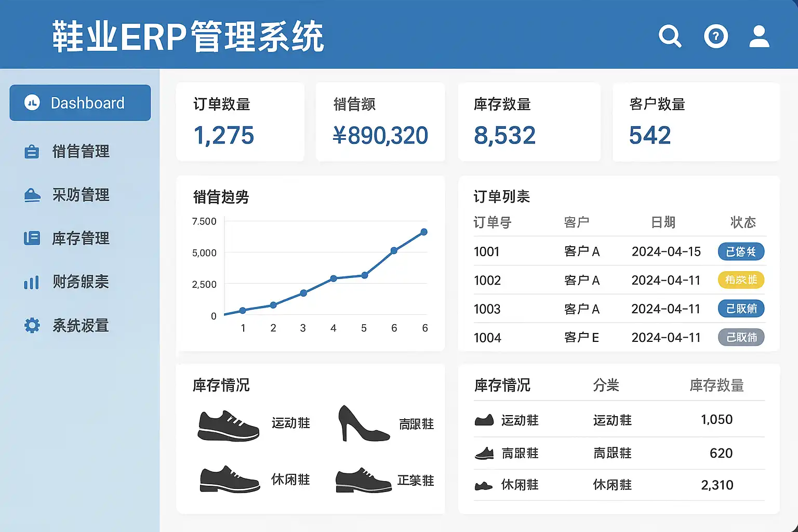Viewport: 798px width, 532px height.
Task: Select the stock value 2,310
Action: tap(717, 485)
